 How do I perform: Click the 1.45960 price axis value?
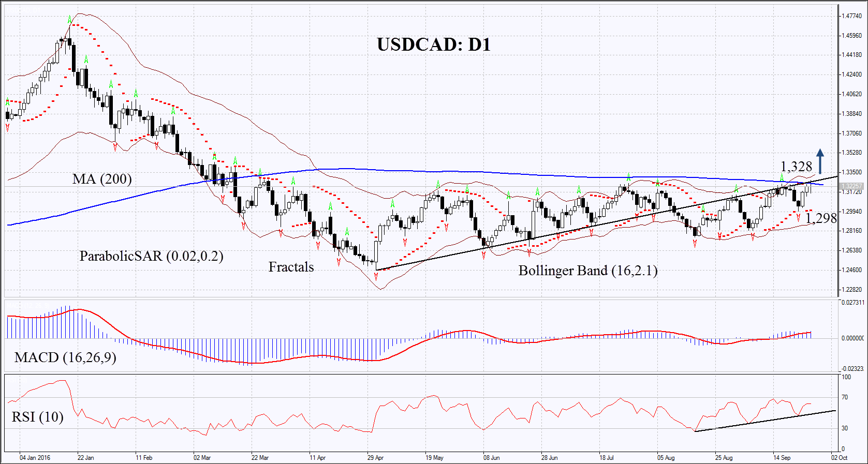coord(852,36)
